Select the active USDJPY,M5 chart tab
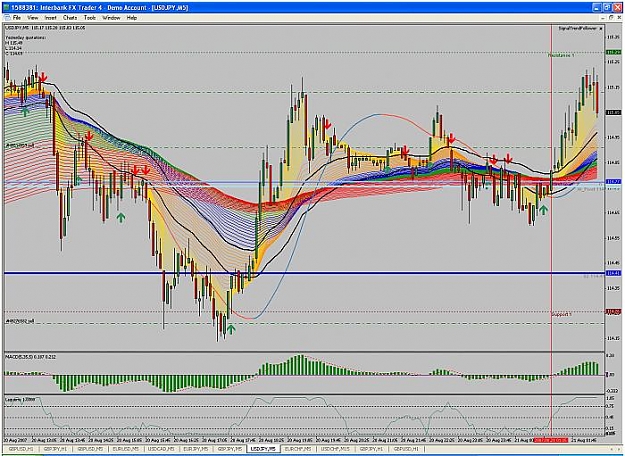 pos(263,449)
